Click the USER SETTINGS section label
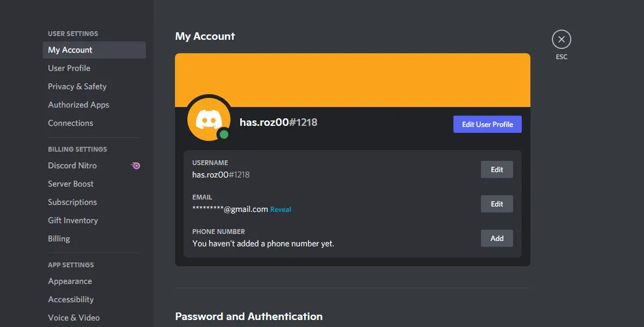The image size is (644, 327). (73, 34)
